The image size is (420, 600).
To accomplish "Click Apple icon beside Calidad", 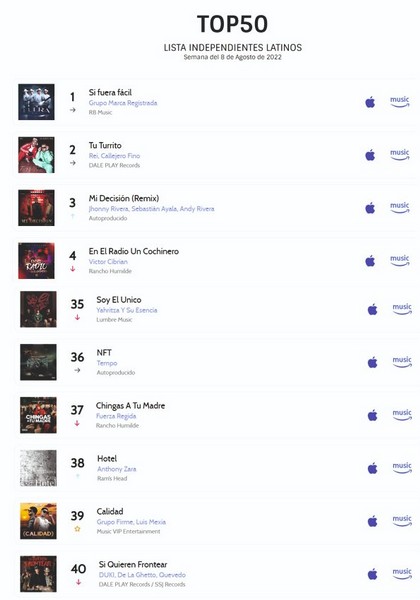I will pos(373,521).
